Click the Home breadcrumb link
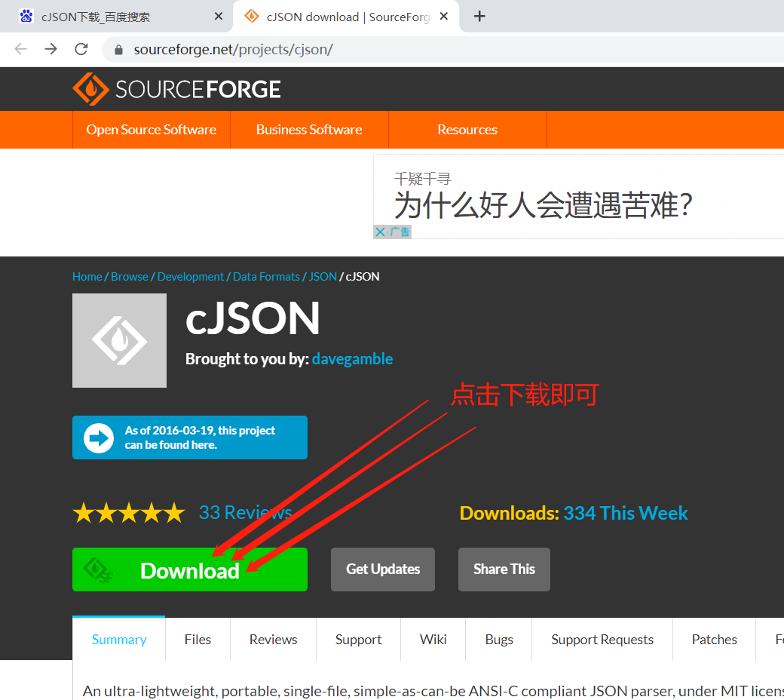The image size is (784, 700). click(87, 277)
